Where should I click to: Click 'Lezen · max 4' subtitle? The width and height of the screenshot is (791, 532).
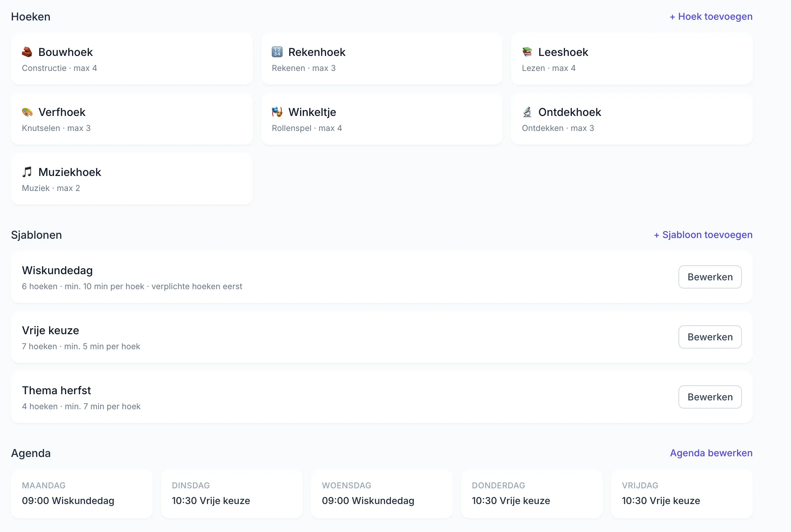point(549,68)
